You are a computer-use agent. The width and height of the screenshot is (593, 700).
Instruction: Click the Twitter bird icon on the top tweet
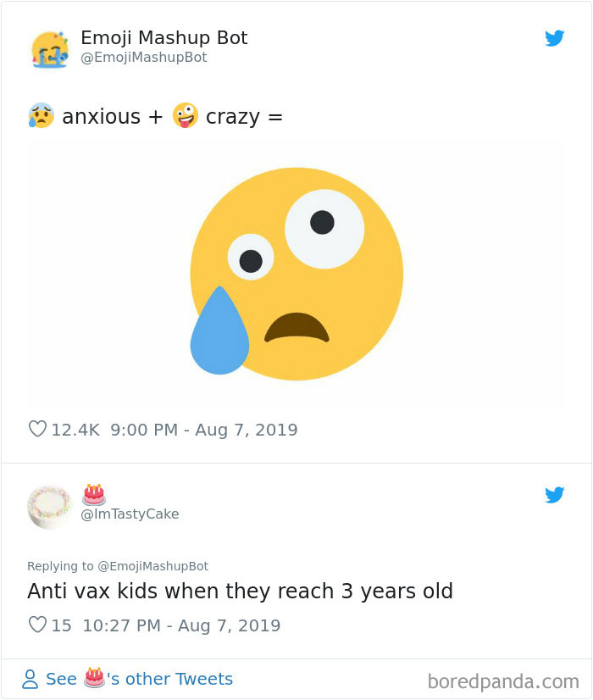click(x=555, y=38)
